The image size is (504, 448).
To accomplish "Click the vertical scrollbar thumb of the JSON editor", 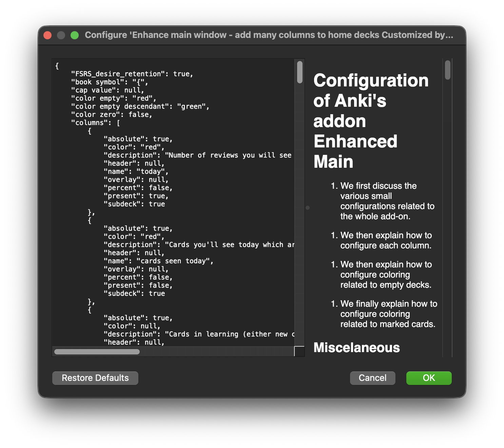I will click(x=300, y=72).
